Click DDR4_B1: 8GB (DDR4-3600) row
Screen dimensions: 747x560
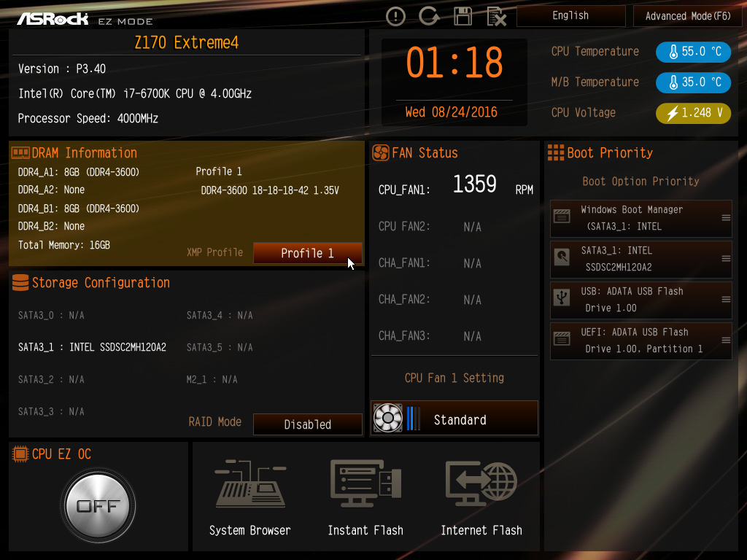click(x=79, y=209)
